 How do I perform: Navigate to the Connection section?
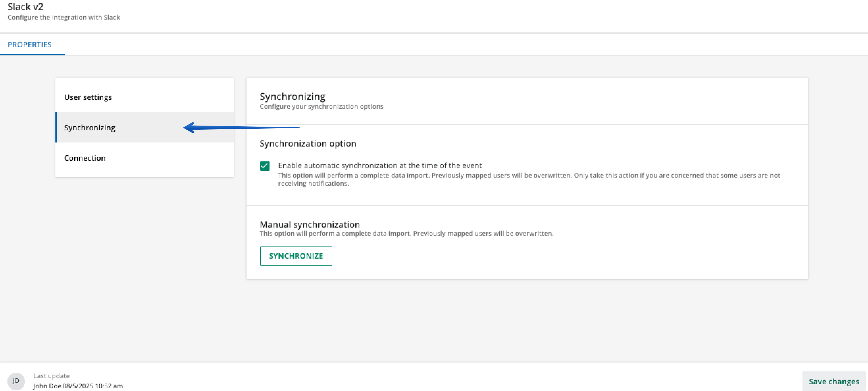(x=85, y=158)
